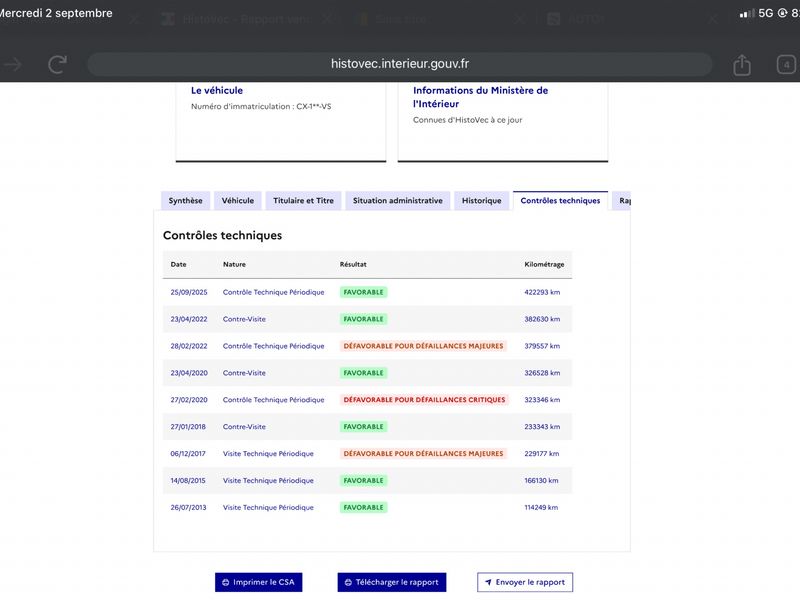Click the 25/09/2025 inspection date
This screenshot has width=800, height=600.
click(189, 292)
